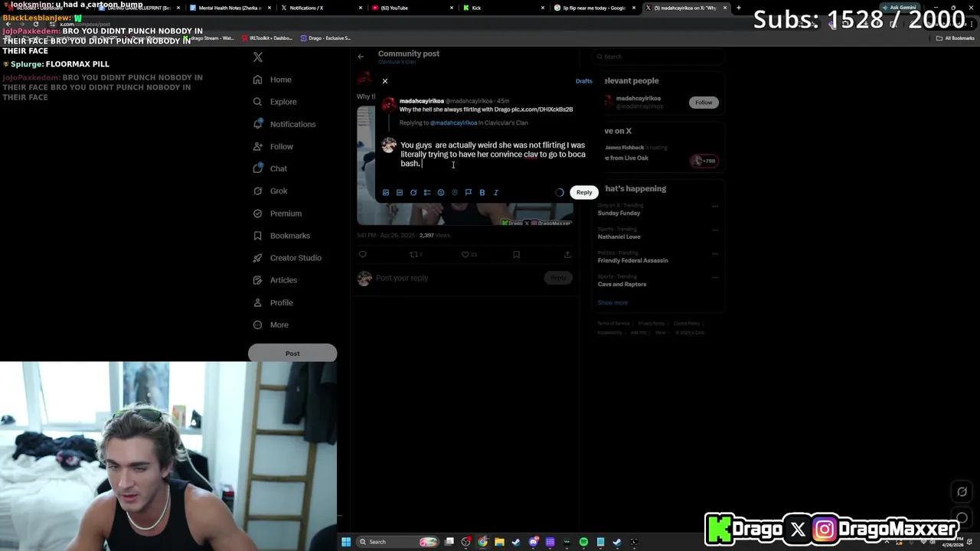Open Drafts in reply composer
The width and height of the screenshot is (980, 551).
(x=583, y=81)
